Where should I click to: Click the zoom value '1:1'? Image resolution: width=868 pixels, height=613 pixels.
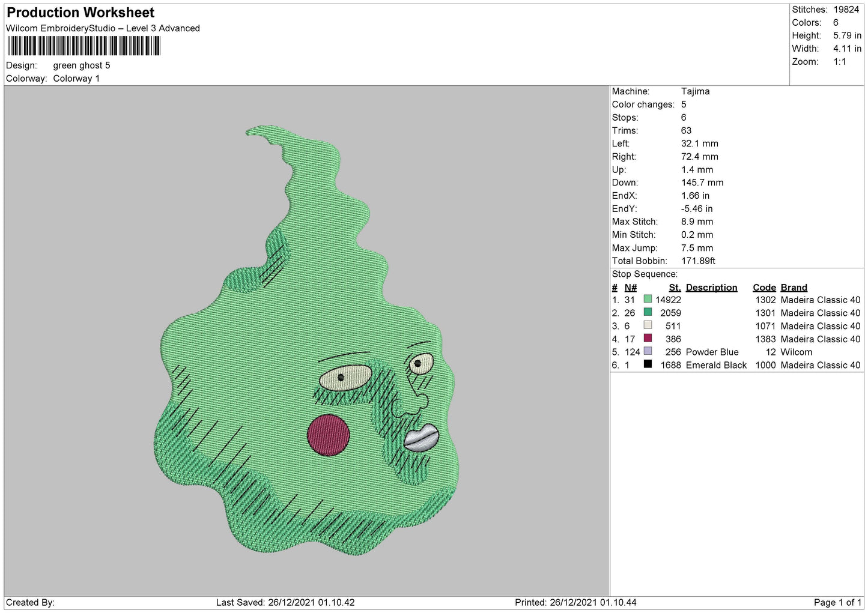point(839,62)
